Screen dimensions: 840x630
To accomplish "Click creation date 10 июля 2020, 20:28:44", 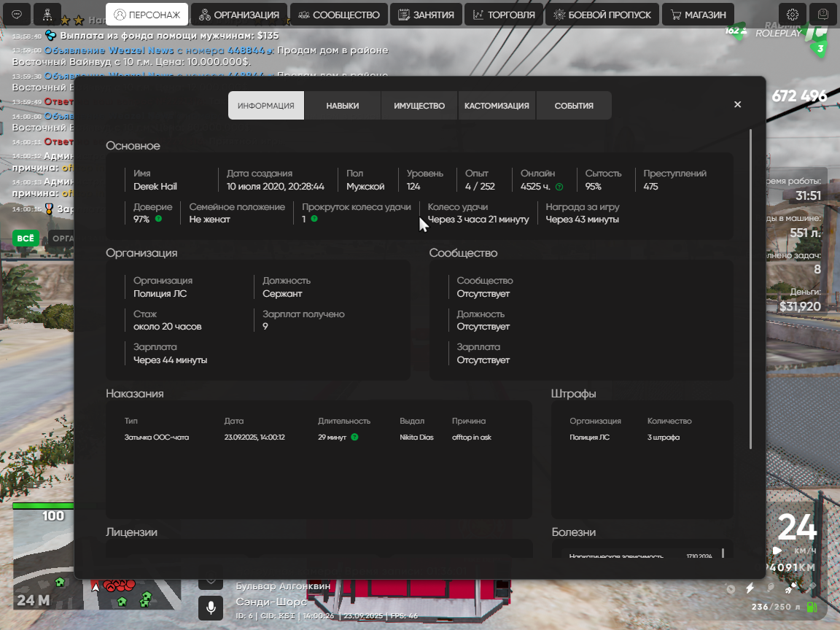I will [x=276, y=187].
